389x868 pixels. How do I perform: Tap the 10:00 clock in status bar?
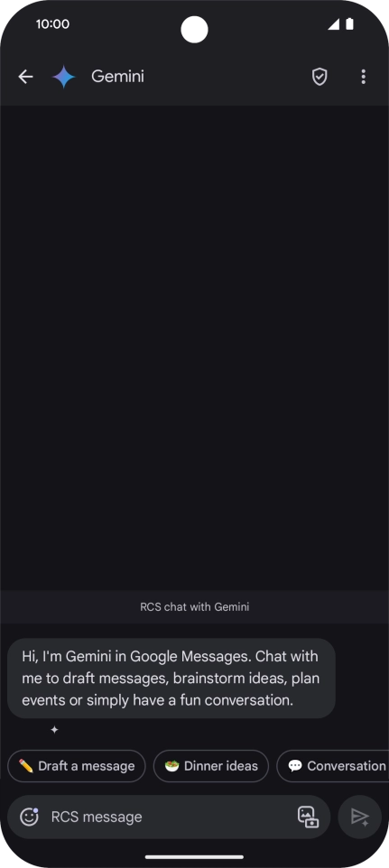[x=52, y=23]
